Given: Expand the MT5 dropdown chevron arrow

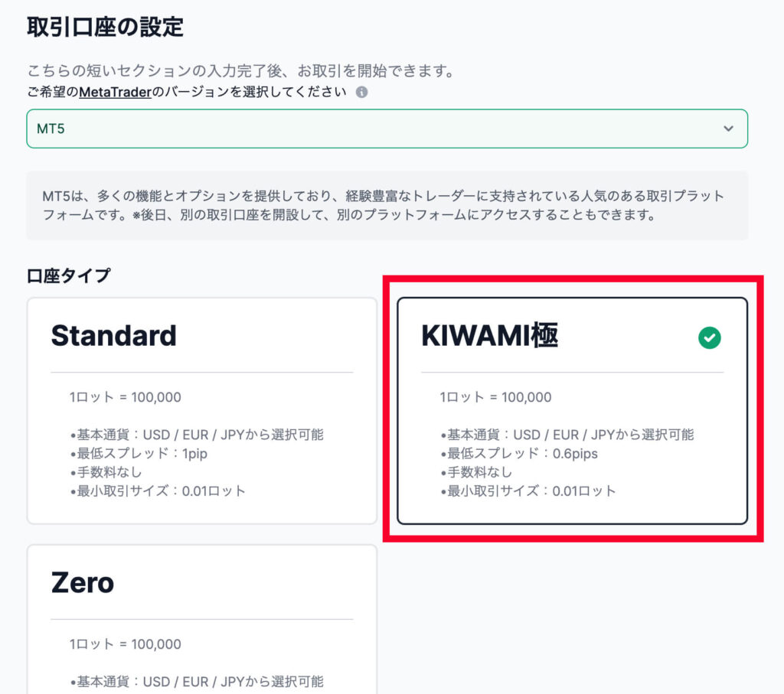Looking at the screenshot, I should tap(729, 129).
